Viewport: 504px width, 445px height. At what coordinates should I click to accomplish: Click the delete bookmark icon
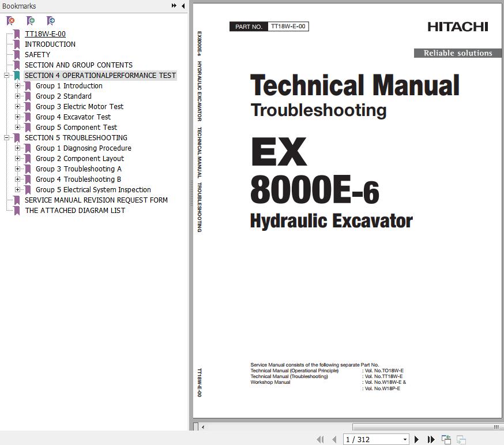tap(10, 21)
